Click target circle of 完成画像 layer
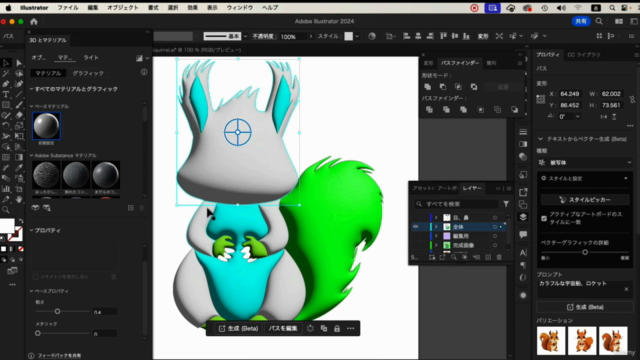The width and height of the screenshot is (640, 360). [x=495, y=245]
